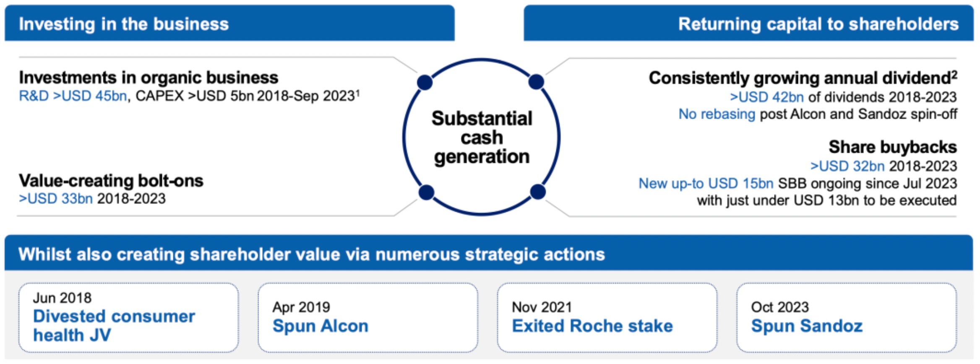Click the 'R&D >USD 45bn' blue text

pos(73,96)
